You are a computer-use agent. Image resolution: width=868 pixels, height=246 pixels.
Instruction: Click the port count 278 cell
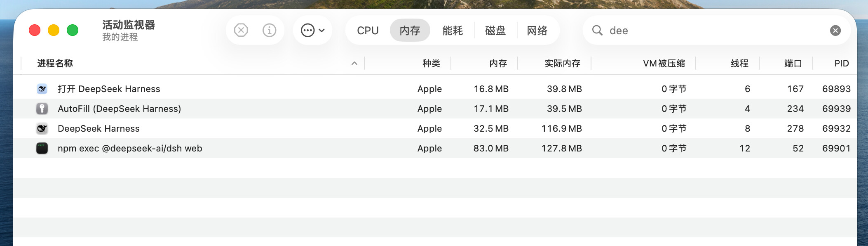point(795,128)
